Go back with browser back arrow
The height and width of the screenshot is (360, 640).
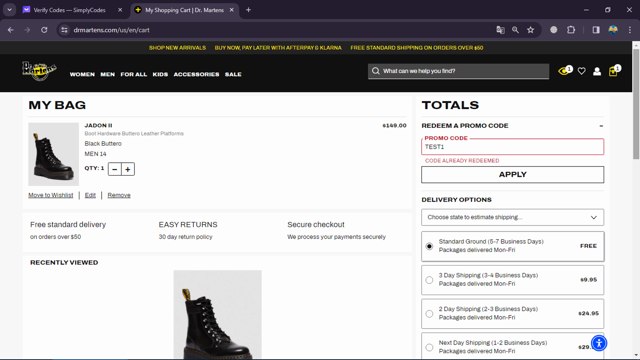click(x=11, y=30)
